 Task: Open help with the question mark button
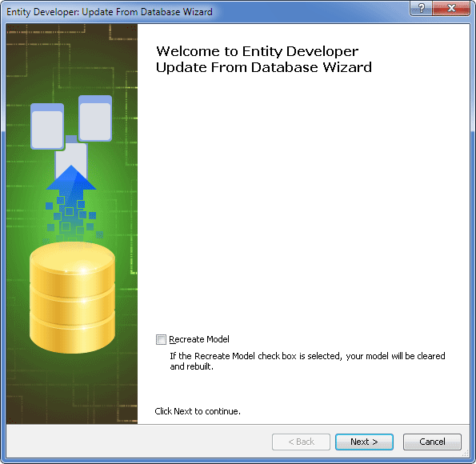(422, 8)
